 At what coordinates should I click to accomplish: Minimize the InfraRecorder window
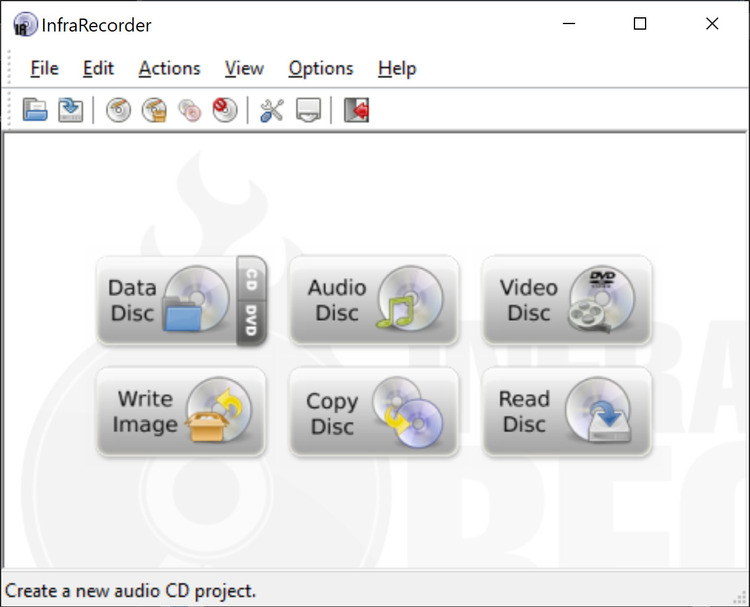click(569, 23)
